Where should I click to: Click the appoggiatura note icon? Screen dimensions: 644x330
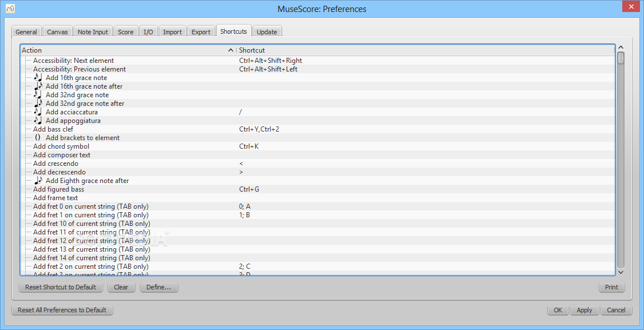coord(38,121)
